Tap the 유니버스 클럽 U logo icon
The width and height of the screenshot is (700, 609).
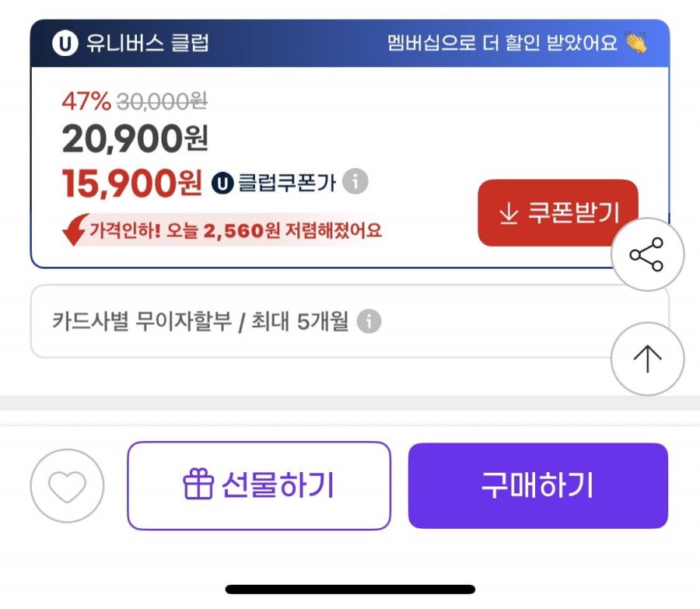coord(65,44)
